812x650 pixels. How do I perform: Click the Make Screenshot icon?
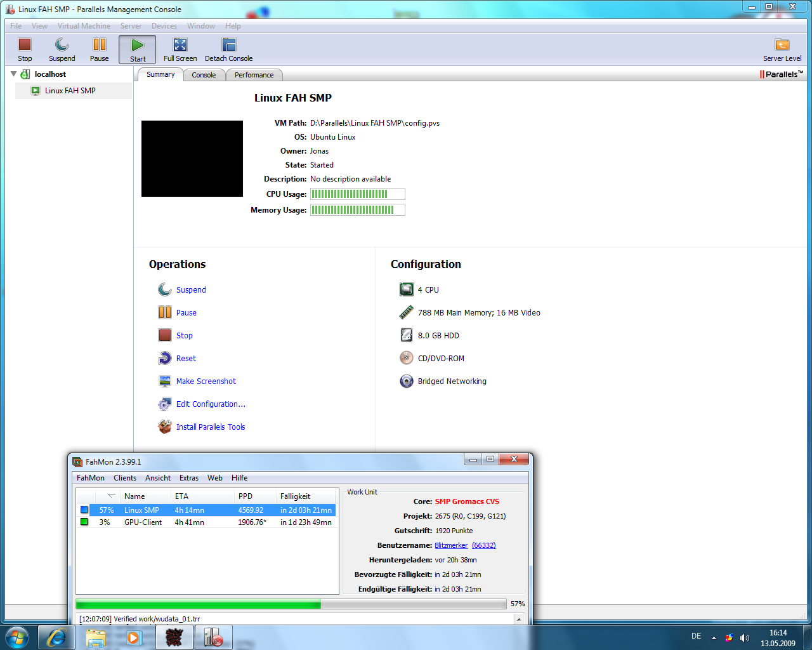coord(165,381)
